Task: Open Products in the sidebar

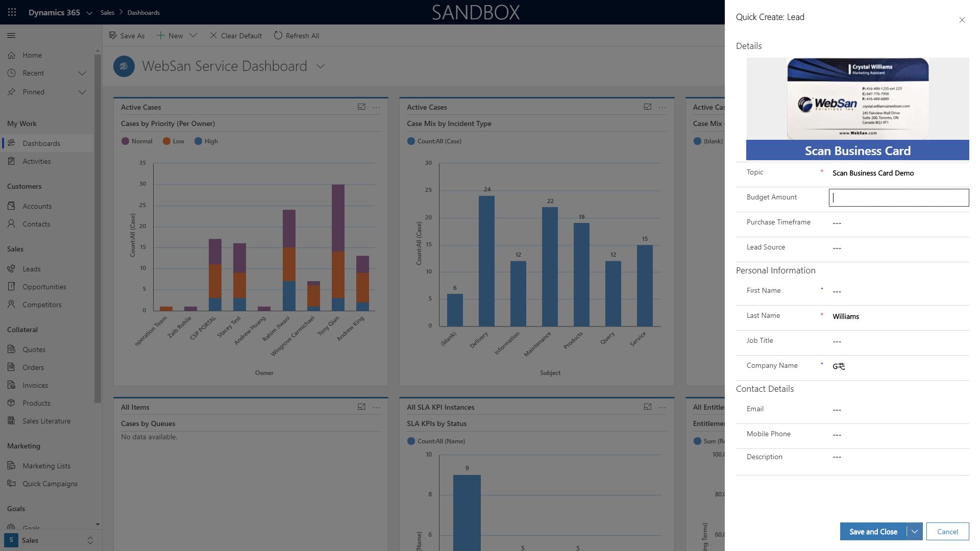Action: coord(47,403)
